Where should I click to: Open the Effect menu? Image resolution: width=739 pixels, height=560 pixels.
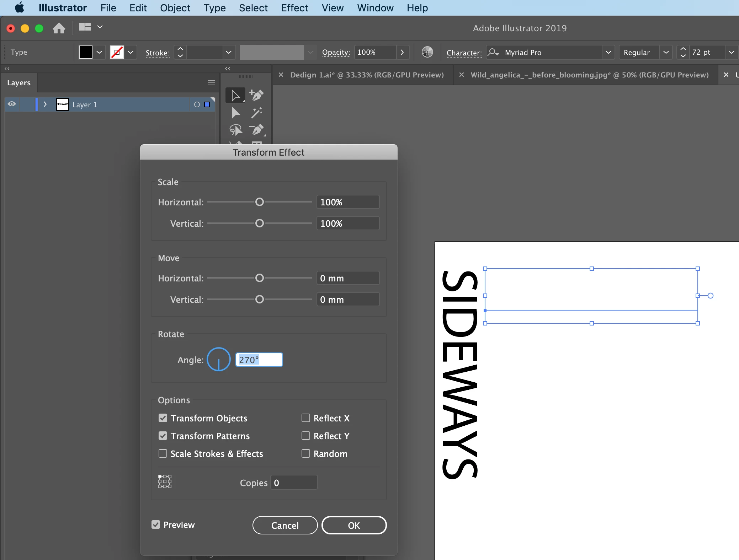[x=294, y=8]
